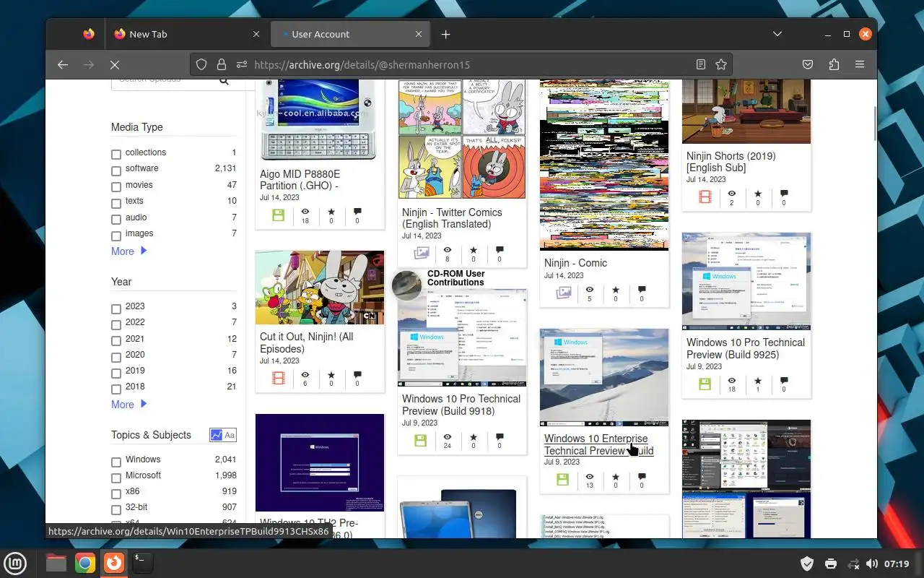Open the Linux Mint start menu
Image resolution: width=924 pixels, height=578 pixels.
(x=16, y=563)
